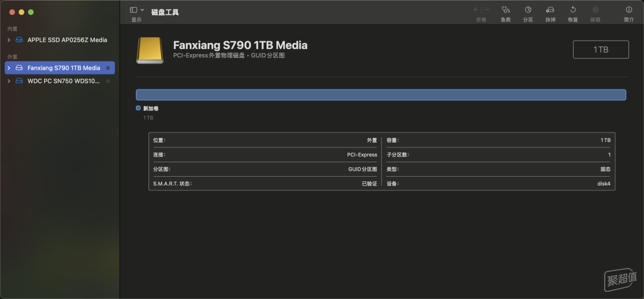Expand the WDC PC SN750 tree
644x299 pixels.
click(x=9, y=81)
